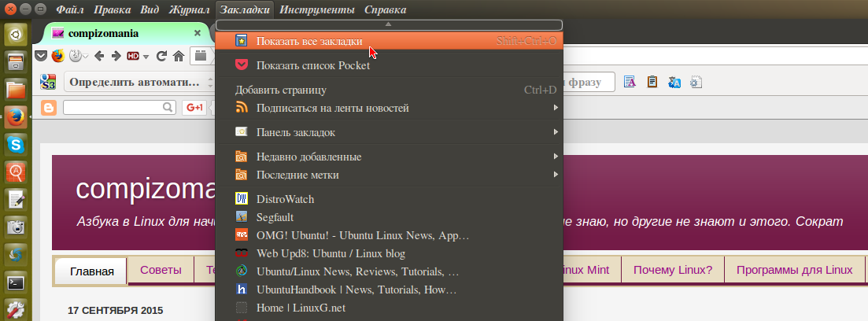
Task: Expand 'Подписаться на ленты новостей' submenu
Action: pyautogui.click(x=390, y=108)
